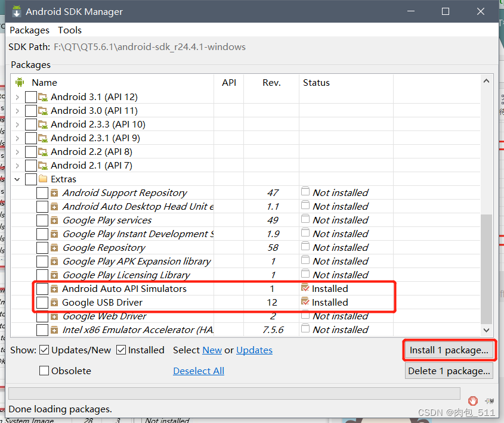Click the Status column header
This screenshot has width=504, height=423.
(x=346, y=83)
